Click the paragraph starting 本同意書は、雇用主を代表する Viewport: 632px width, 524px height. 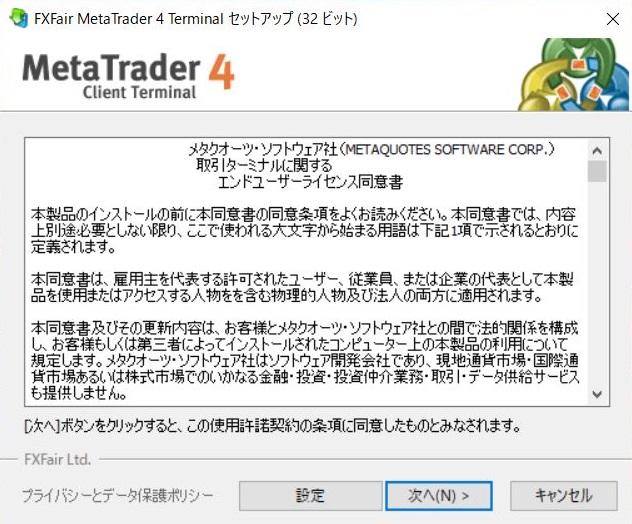coord(302,287)
